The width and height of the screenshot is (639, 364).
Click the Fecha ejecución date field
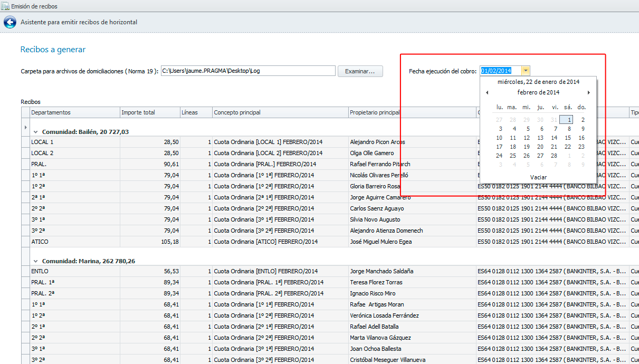[x=500, y=71]
